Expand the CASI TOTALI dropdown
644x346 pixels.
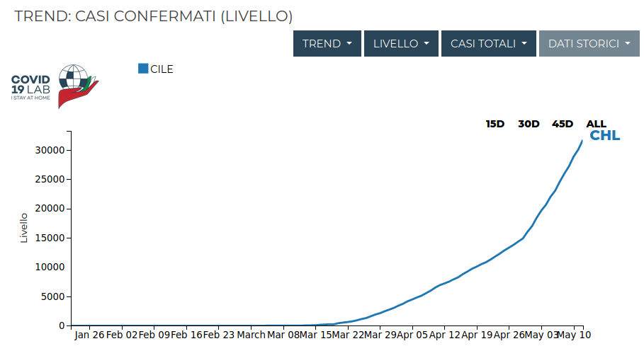tap(488, 43)
